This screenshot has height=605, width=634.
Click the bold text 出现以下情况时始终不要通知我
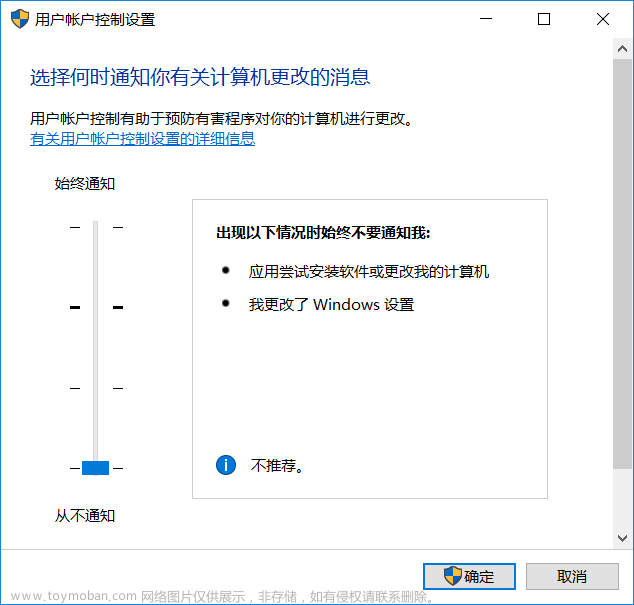(323, 233)
